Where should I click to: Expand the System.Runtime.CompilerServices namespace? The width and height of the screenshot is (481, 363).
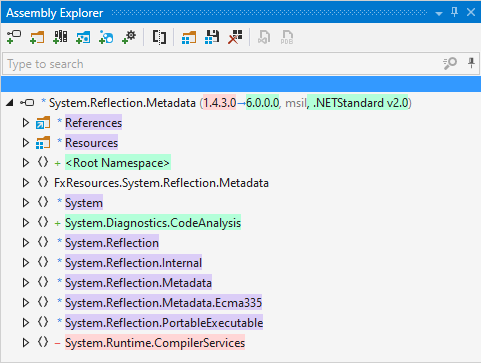tap(26, 343)
